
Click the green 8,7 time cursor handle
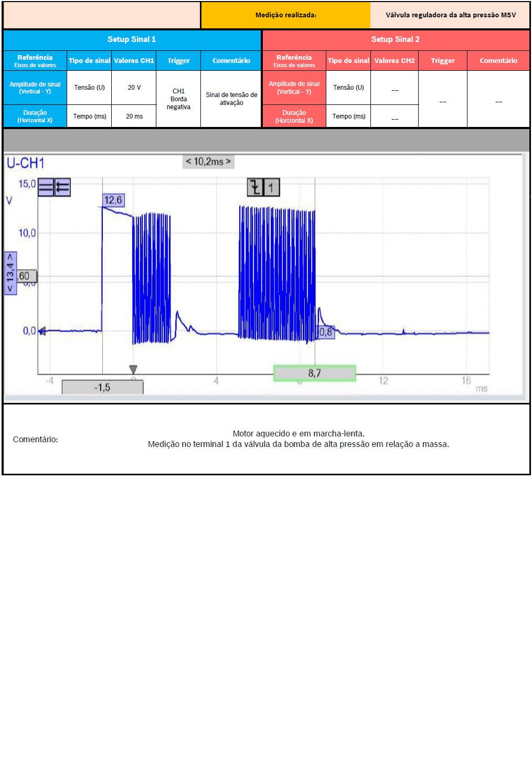(314, 373)
